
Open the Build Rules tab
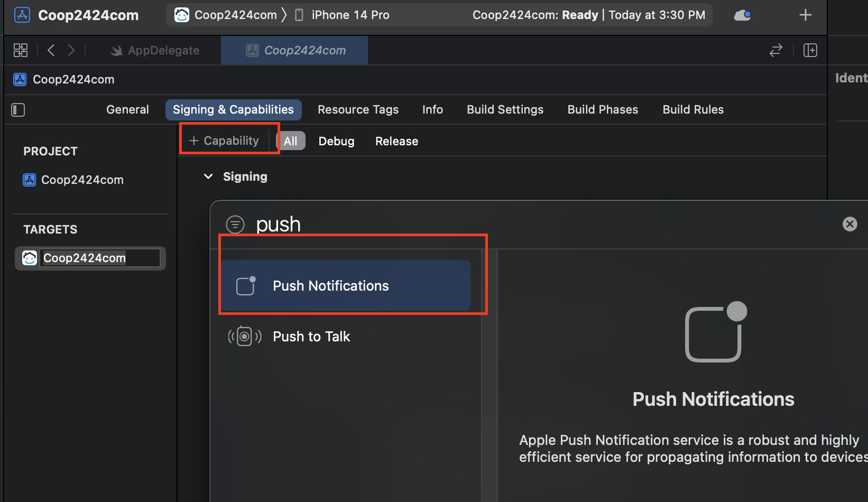pyautogui.click(x=693, y=109)
